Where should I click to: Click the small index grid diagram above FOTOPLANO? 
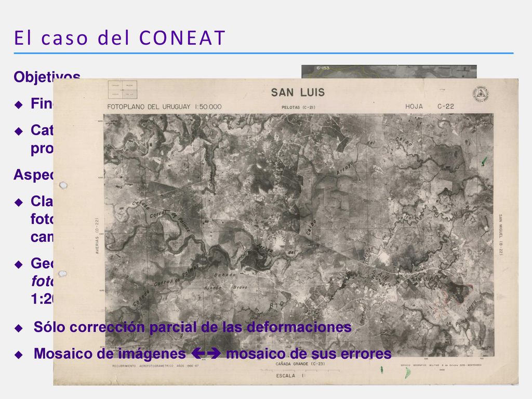[x=123, y=89]
